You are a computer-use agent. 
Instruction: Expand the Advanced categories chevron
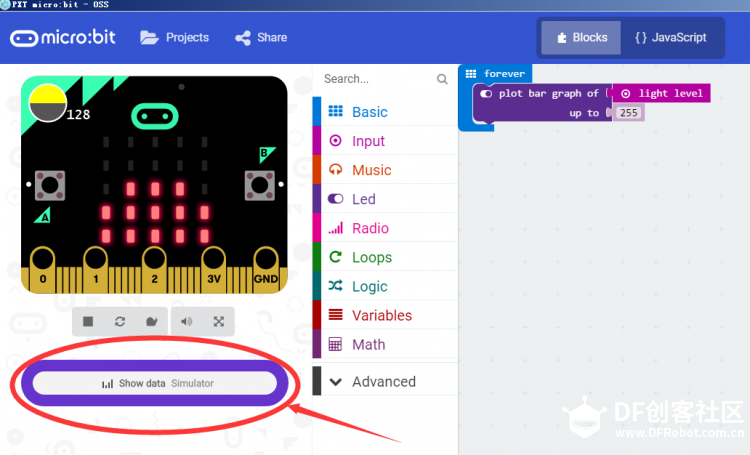point(336,382)
